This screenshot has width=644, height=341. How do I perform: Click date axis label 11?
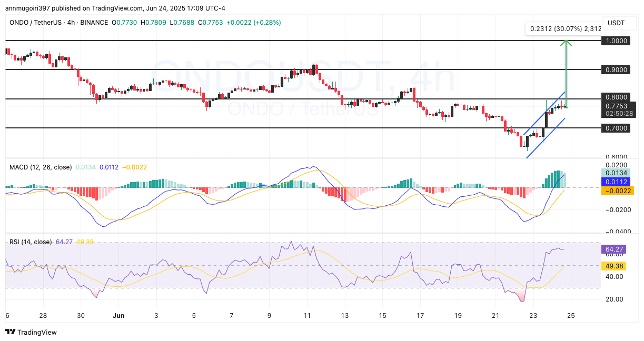click(308, 316)
